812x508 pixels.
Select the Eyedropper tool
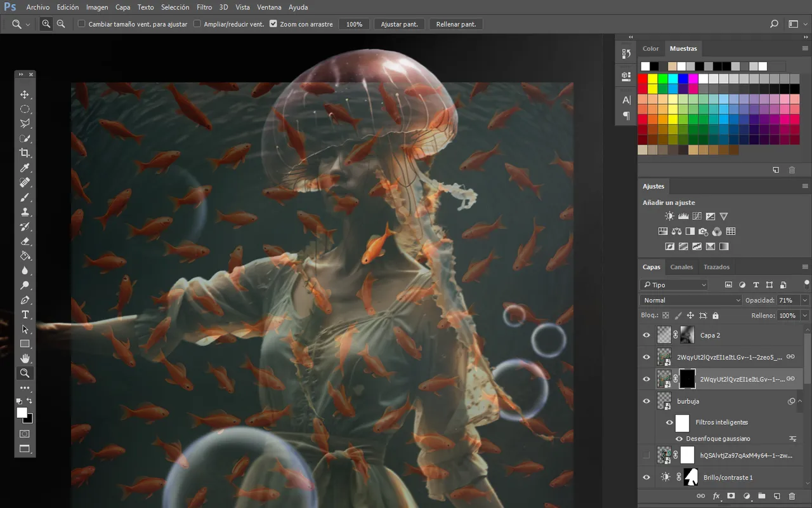25,168
